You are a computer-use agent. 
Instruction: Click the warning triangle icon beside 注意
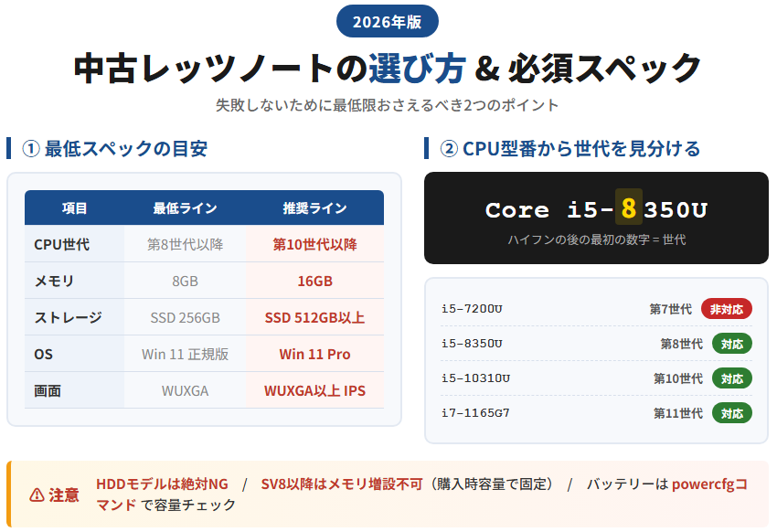(37, 495)
